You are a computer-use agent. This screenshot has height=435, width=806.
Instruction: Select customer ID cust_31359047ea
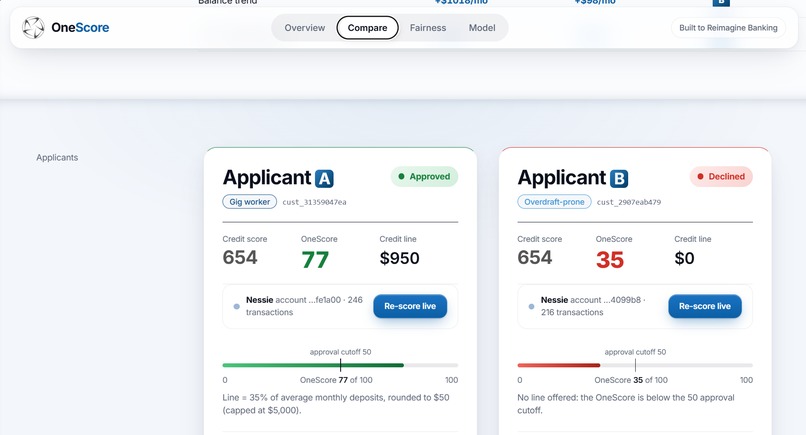(314, 202)
